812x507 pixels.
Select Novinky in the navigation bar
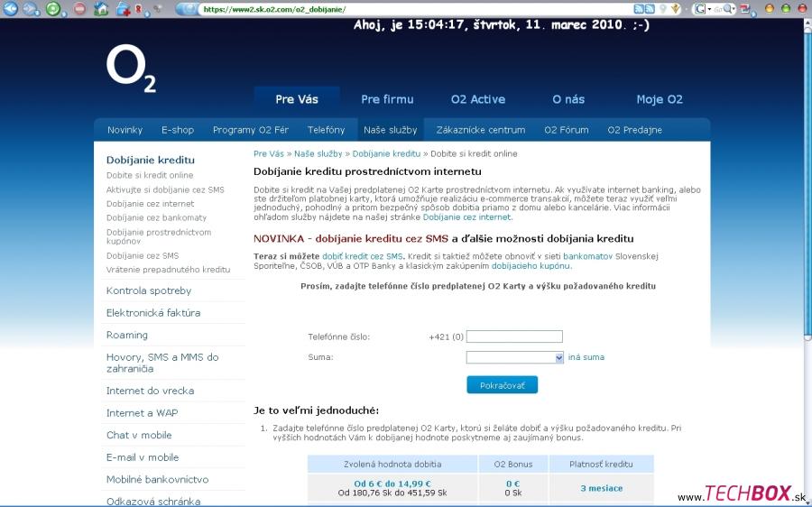[125, 130]
